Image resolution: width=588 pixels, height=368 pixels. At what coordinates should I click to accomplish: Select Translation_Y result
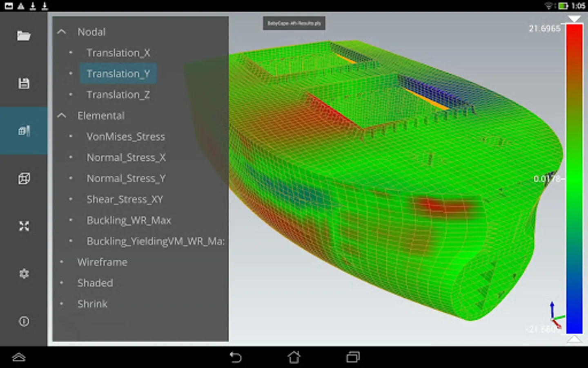118,74
